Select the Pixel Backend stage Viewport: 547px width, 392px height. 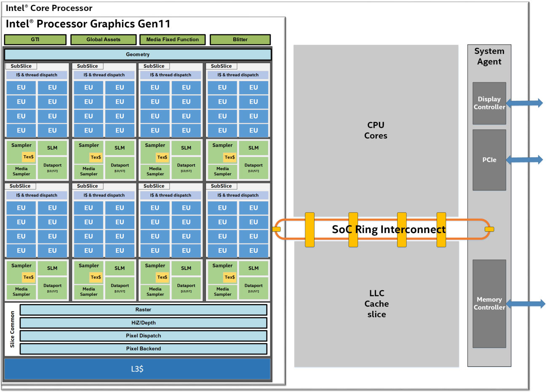(x=143, y=349)
